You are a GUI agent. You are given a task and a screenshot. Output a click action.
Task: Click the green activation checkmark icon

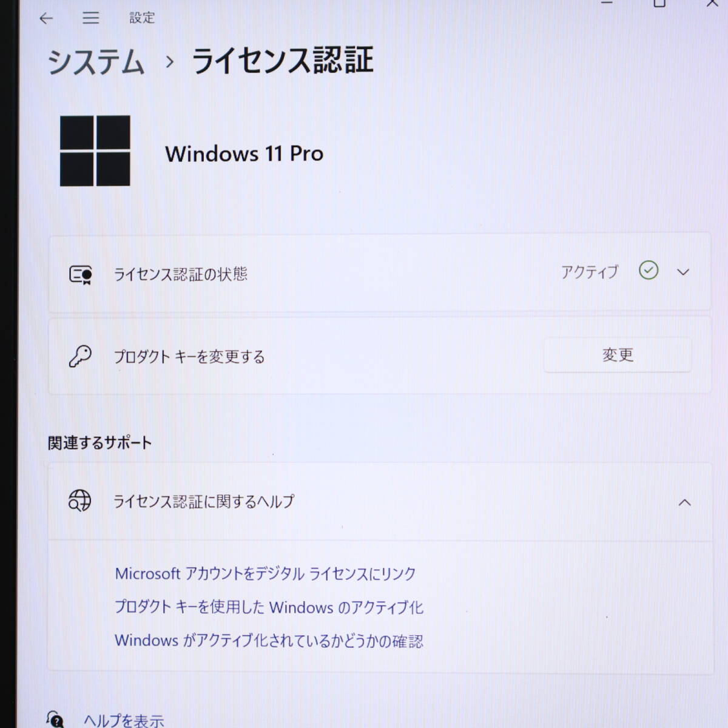click(649, 271)
